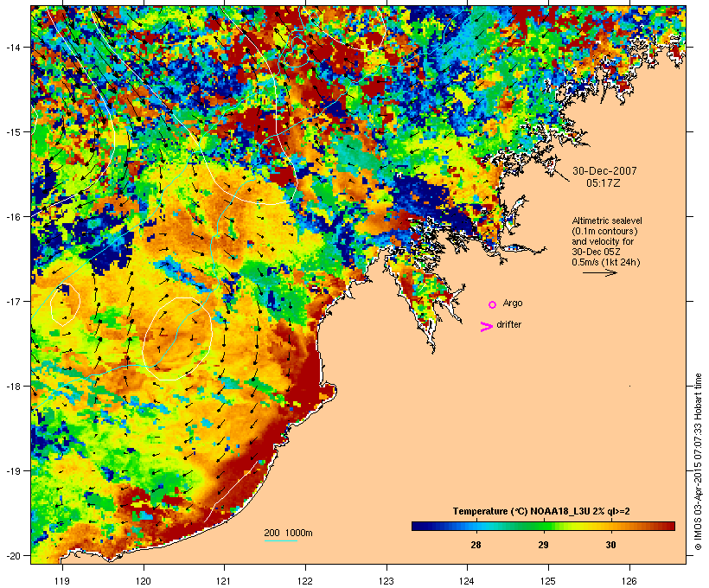
Task: Click the longitude label '125'
Action: [548, 581]
